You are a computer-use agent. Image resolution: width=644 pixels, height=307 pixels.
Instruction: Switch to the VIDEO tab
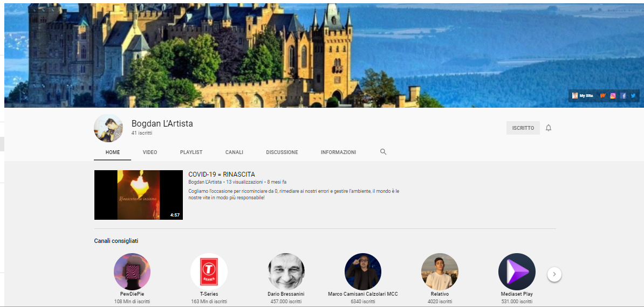[x=150, y=152]
